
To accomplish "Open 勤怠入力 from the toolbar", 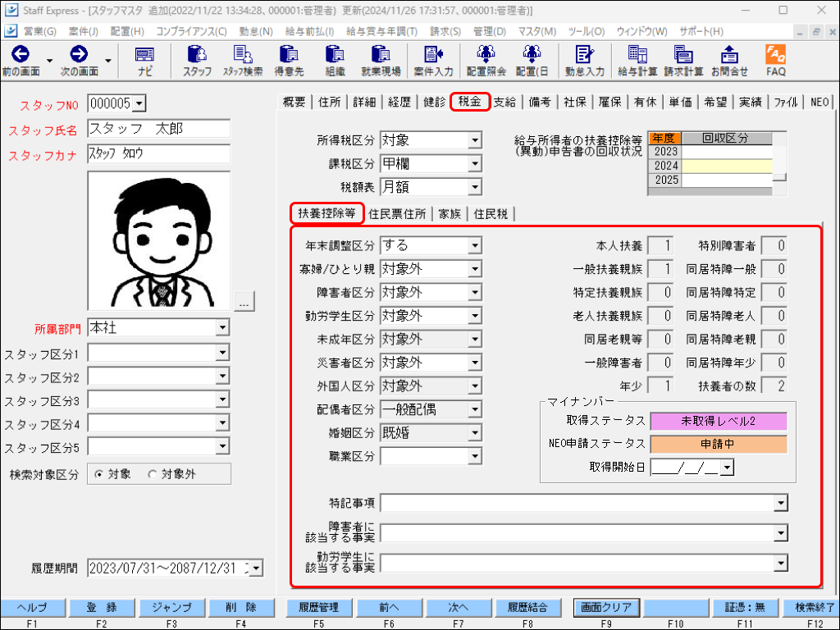I will [584, 60].
